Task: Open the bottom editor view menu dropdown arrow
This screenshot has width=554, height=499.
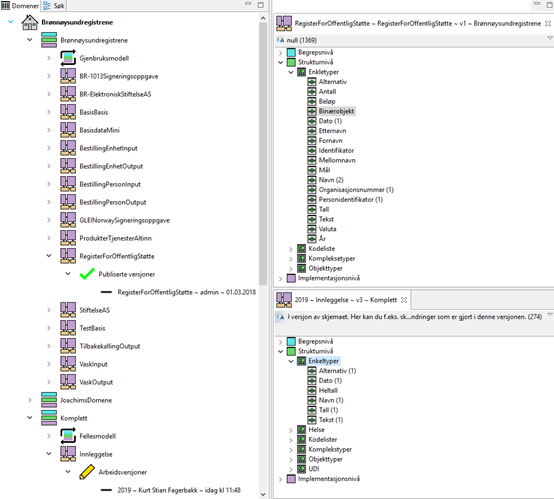Action: point(550,315)
